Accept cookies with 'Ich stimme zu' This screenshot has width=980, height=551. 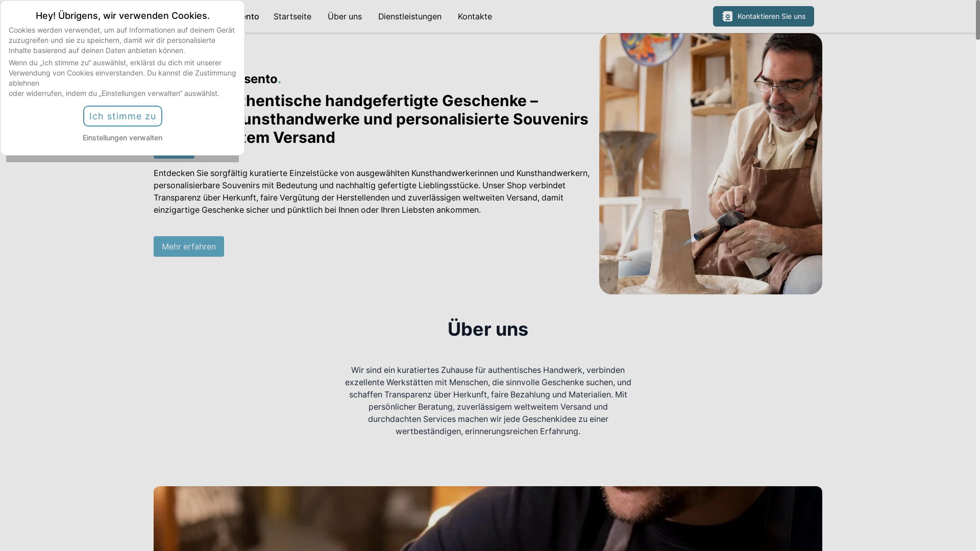tap(122, 116)
